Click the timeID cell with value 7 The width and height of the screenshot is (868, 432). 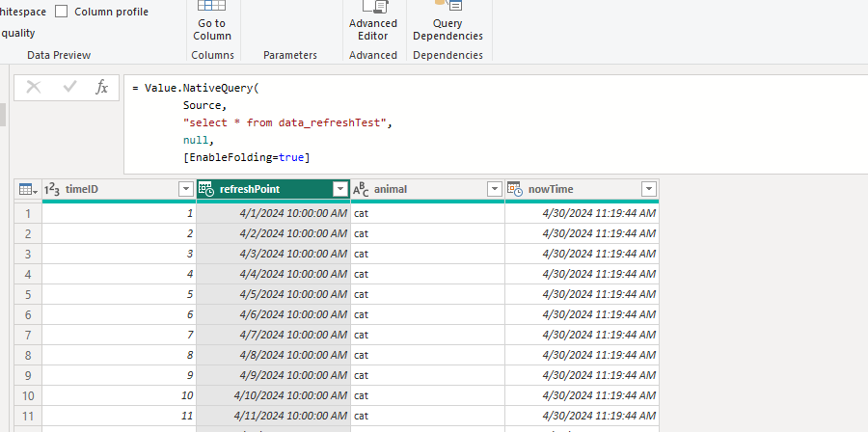pyautogui.click(x=119, y=335)
